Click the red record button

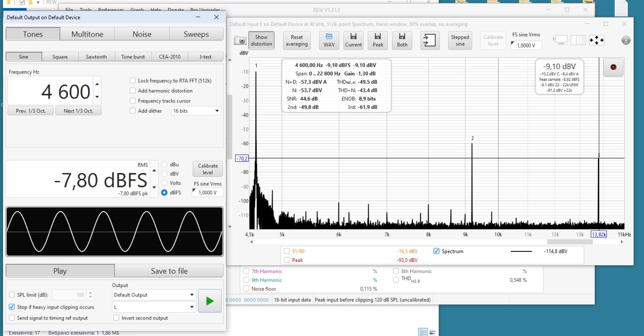pyautogui.click(x=613, y=67)
